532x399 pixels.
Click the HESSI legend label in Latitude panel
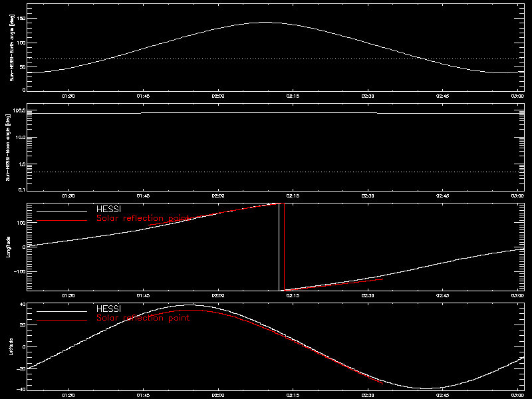pos(108,309)
